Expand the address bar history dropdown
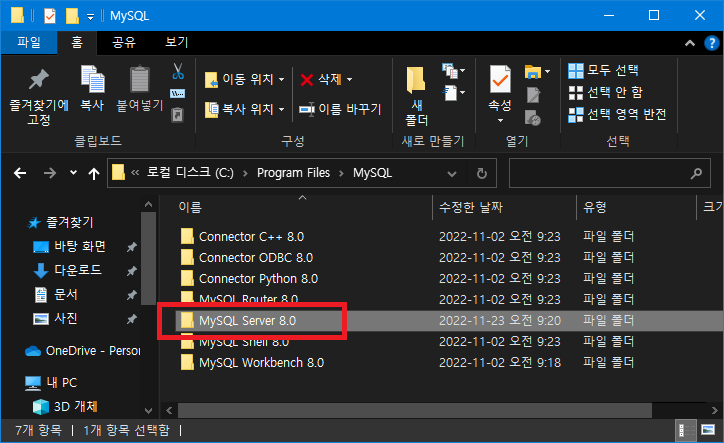The height and width of the screenshot is (443, 724). (x=452, y=174)
